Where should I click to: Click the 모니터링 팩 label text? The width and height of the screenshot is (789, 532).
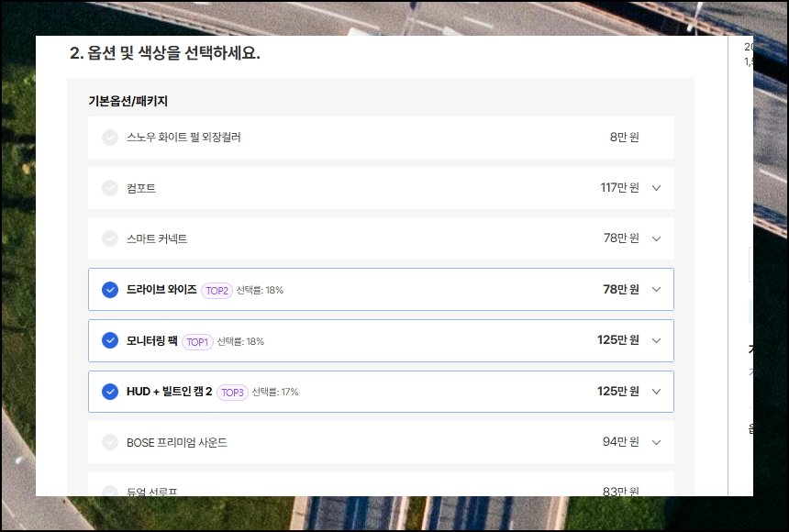coord(152,340)
